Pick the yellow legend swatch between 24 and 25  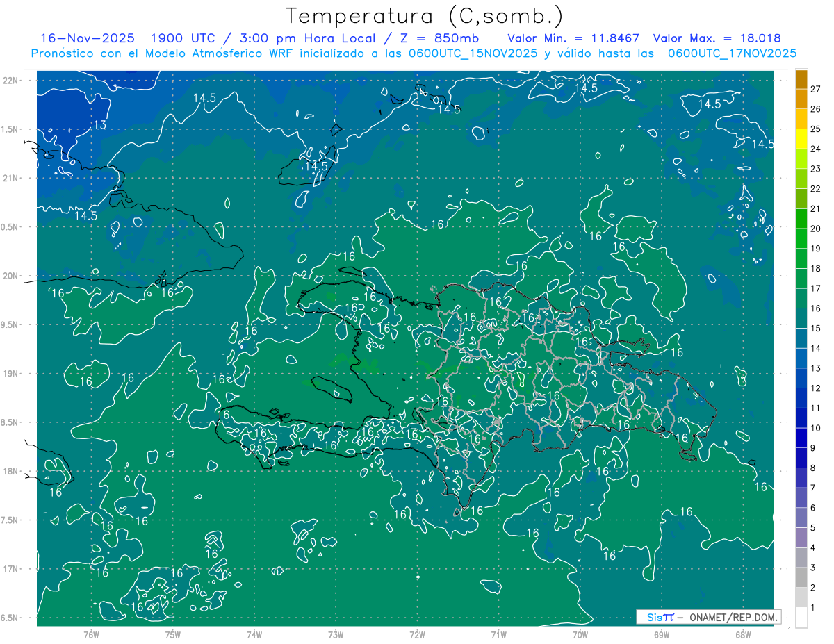pyautogui.click(x=801, y=139)
